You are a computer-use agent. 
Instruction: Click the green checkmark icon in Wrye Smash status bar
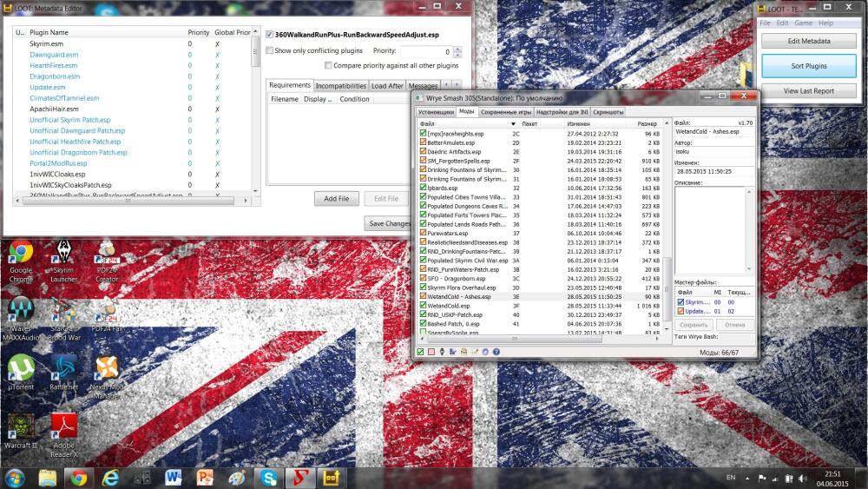click(x=420, y=352)
